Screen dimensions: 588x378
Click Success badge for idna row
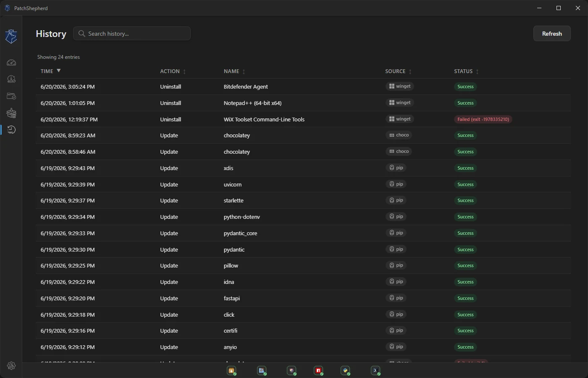(x=465, y=282)
